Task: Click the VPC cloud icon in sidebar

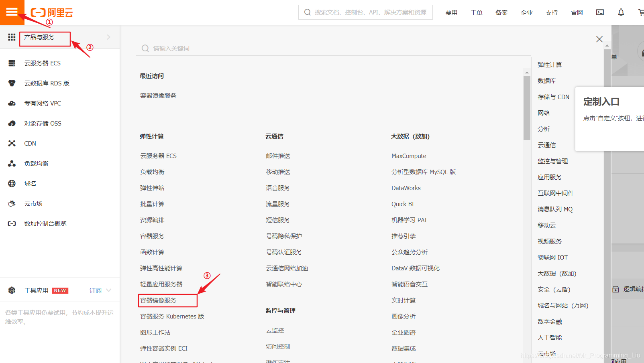Action: pos(12,103)
